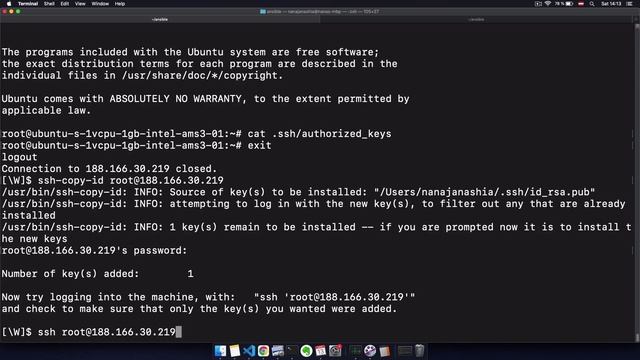Open the Shell menu
The height and width of the screenshot is (360, 640).
tap(49, 4)
